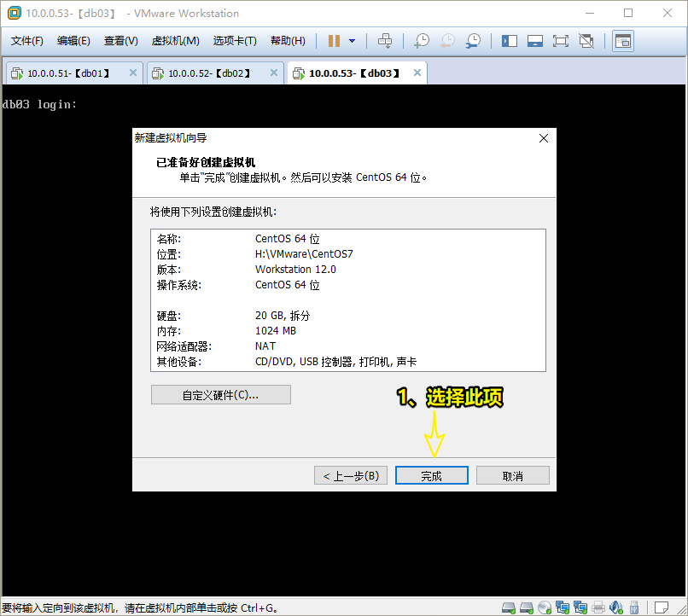
Task: Click the version value Workstation 12.0
Action: coord(295,270)
